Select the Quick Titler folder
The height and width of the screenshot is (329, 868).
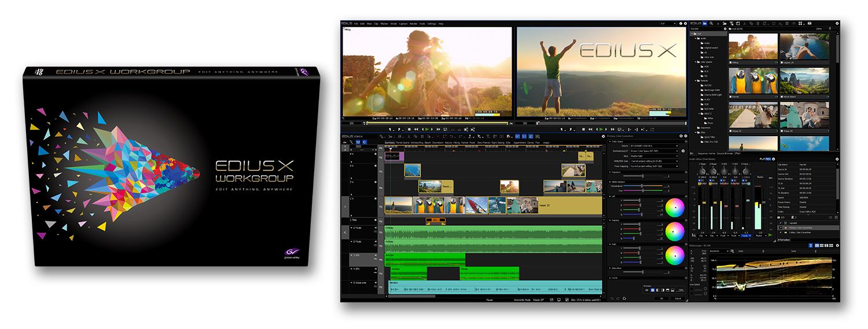click(x=709, y=137)
